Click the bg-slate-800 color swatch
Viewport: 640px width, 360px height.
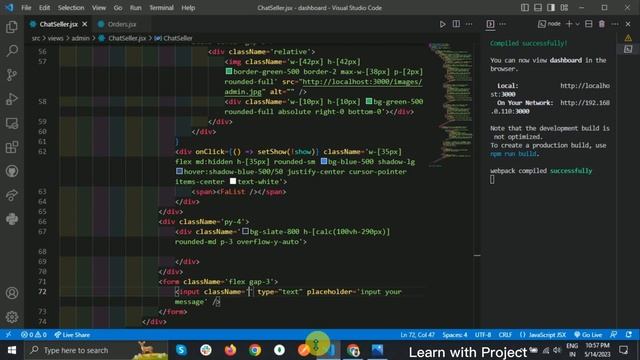click(245, 231)
